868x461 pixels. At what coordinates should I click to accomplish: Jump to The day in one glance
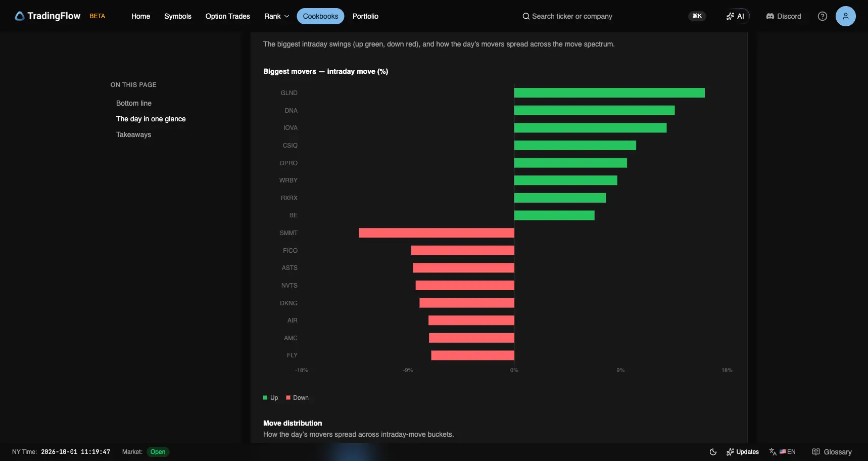[151, 119]
